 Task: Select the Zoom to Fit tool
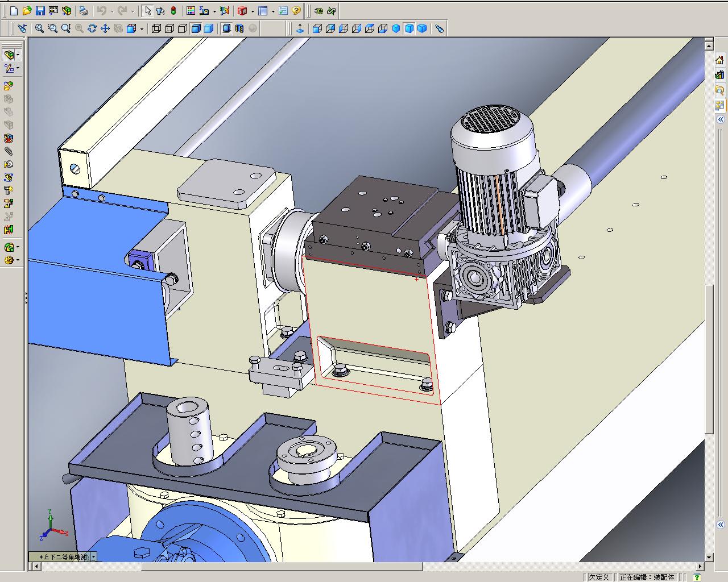pyautogui.click(x=39, y=28)
